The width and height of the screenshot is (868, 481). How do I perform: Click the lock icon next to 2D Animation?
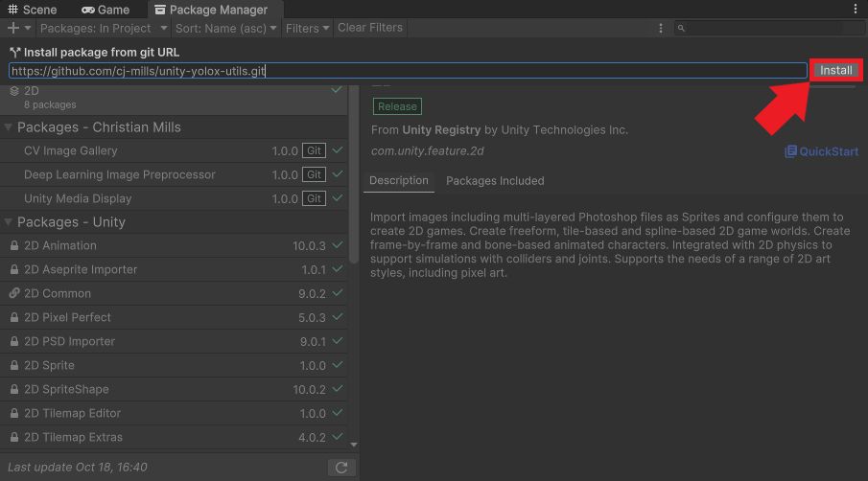[x=13, y=245]
